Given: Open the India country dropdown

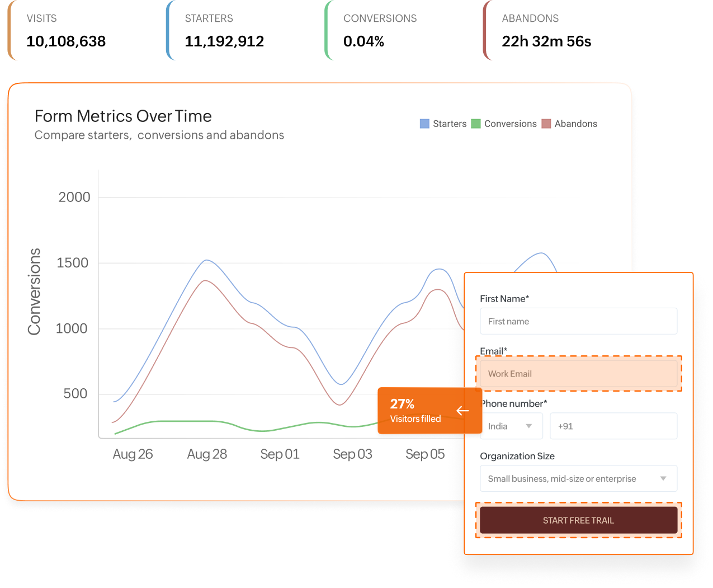Looking at the screenshot, I should pyautogui.click(x=511, y=426).
